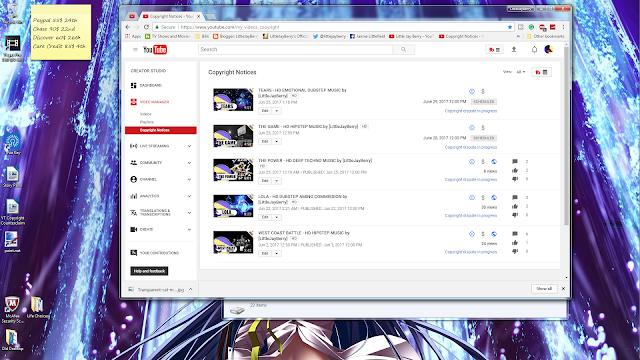Viewport: 640px width, 360px height.
Task: Bookmark page with the star icon
Action: (x=510, y=27)
